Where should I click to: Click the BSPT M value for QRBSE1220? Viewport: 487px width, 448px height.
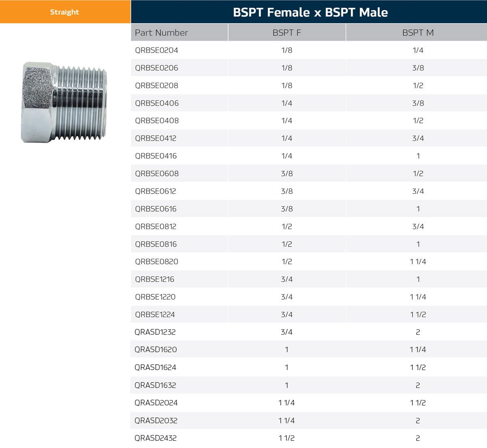(418, 297)
